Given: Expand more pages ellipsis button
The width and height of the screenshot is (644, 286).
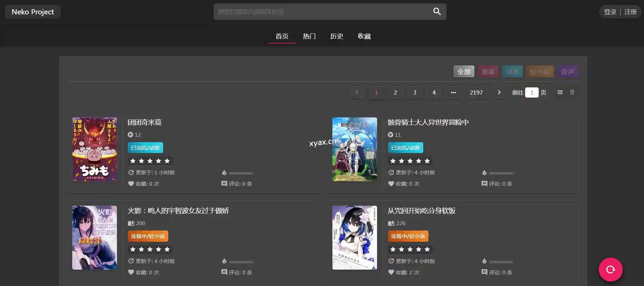Looking at the screenshot, I should [x=453, y=92].
